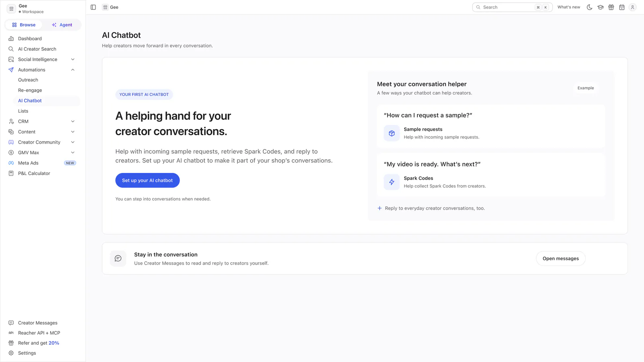Click the Example badge
The image size is (644, 362).
tap(586, 88)
